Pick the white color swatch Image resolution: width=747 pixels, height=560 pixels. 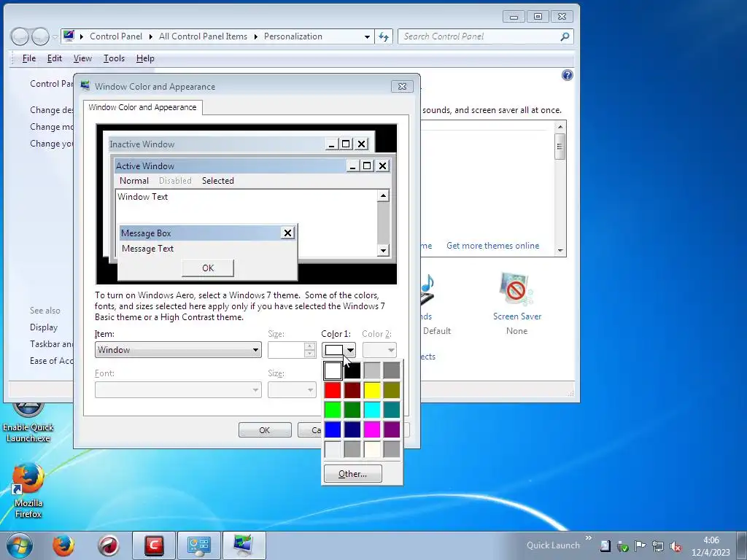333,370
